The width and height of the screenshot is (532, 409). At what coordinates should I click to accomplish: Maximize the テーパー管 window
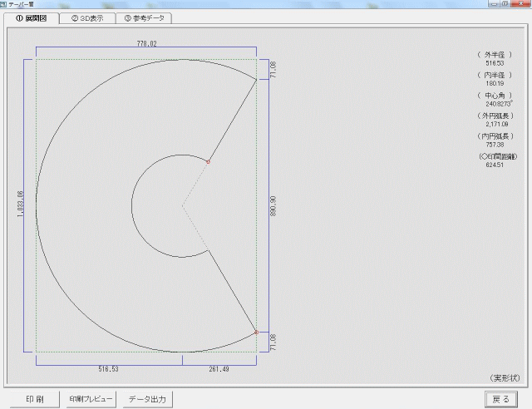[x=505, y=3]
